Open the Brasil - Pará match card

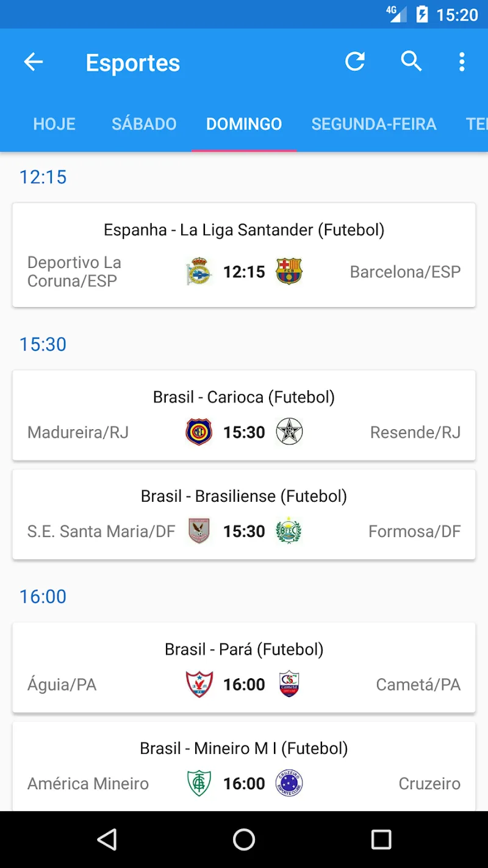[x=244, y=667]
